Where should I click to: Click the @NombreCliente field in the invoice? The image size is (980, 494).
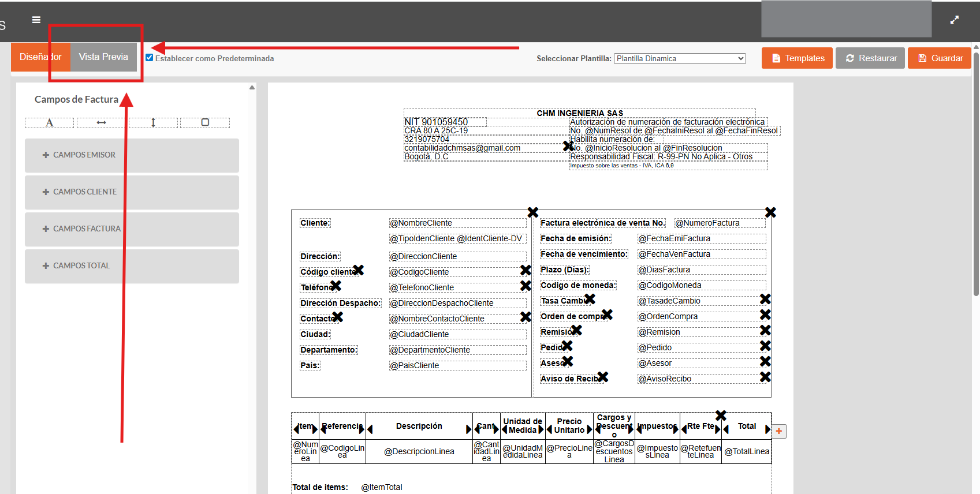coord(457,223)
